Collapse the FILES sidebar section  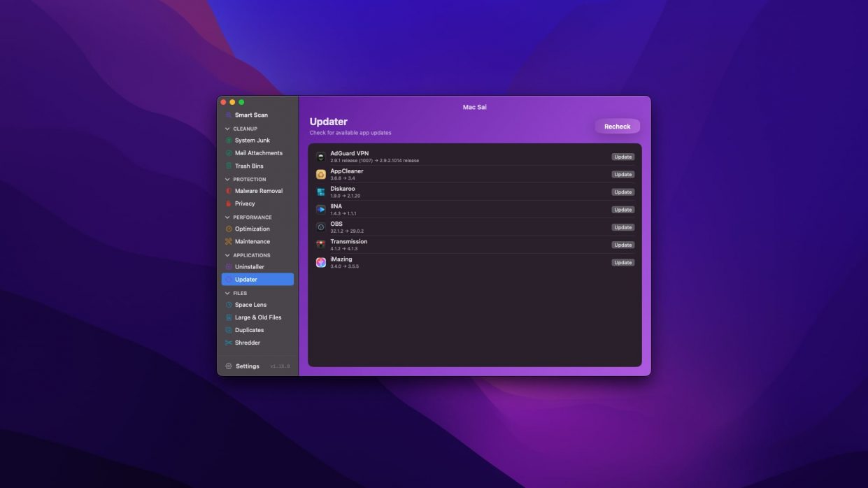pyautogui.click(x=227, y=294)
